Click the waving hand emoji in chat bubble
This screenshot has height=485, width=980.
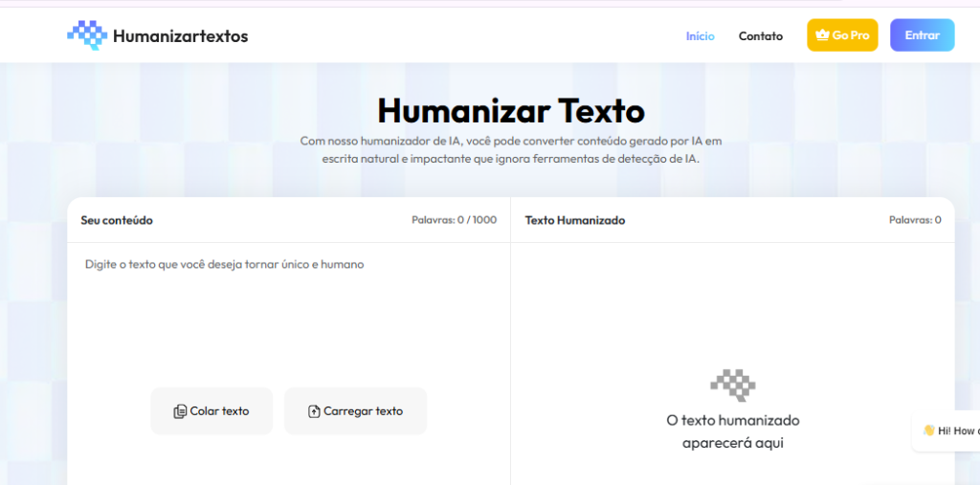928,430
